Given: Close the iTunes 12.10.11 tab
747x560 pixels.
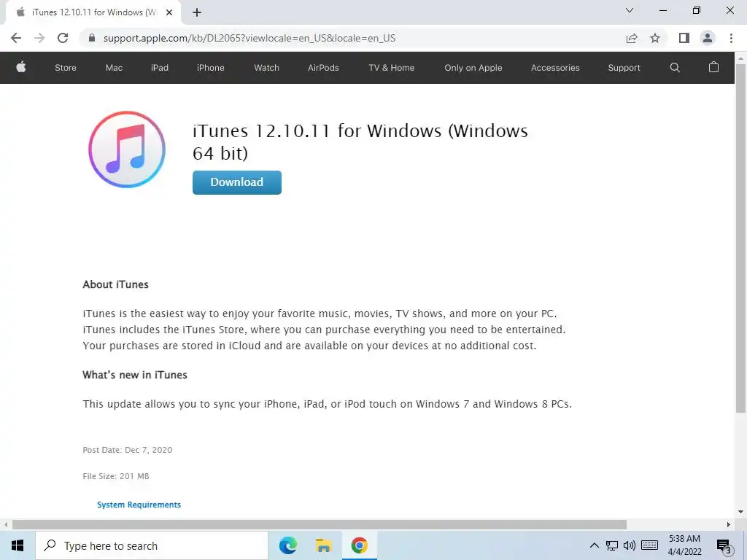Looking at the screenshot, I should (169, 12).
